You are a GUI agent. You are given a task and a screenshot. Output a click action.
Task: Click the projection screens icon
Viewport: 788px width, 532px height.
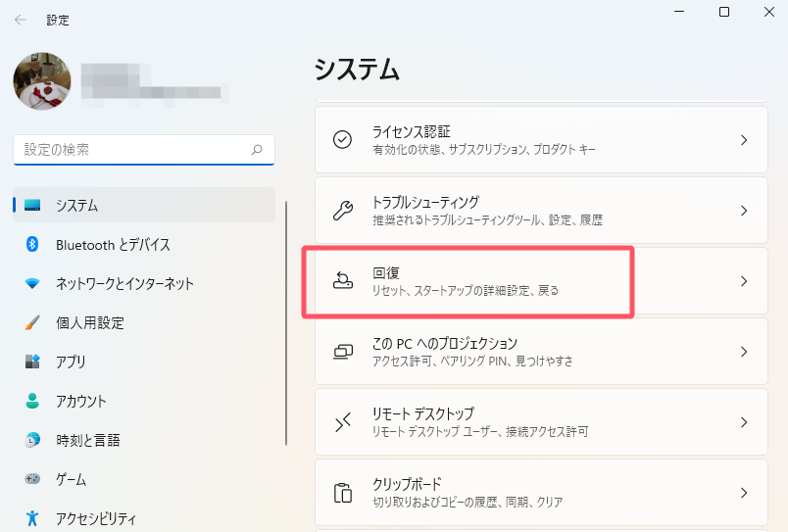coord(343,351)
